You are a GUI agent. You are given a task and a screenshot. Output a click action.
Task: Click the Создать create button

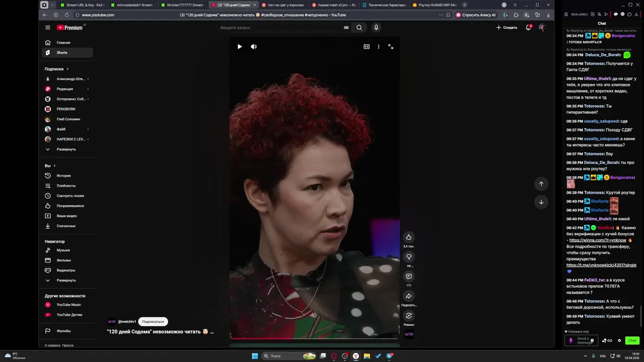pyautogui.click(x=507, y=28)
